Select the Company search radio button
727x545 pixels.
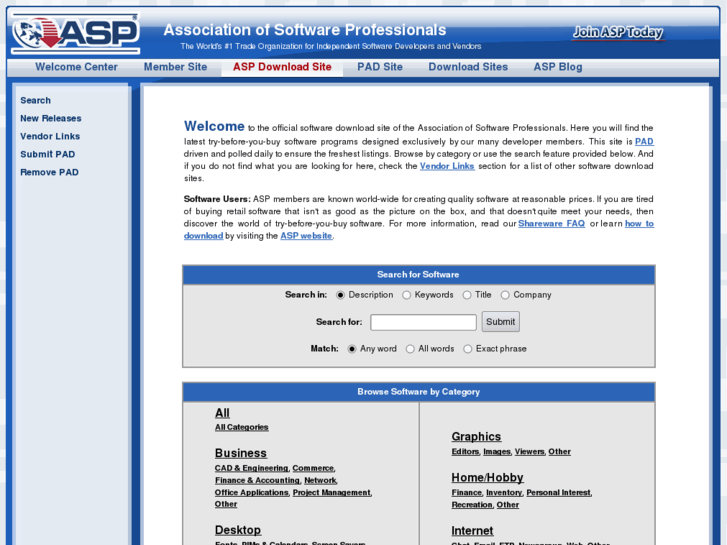pos(505,295)
